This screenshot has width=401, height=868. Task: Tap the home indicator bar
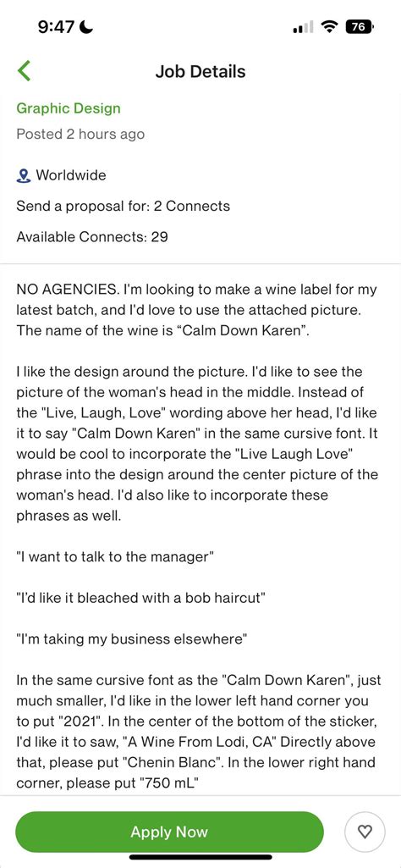200,858
